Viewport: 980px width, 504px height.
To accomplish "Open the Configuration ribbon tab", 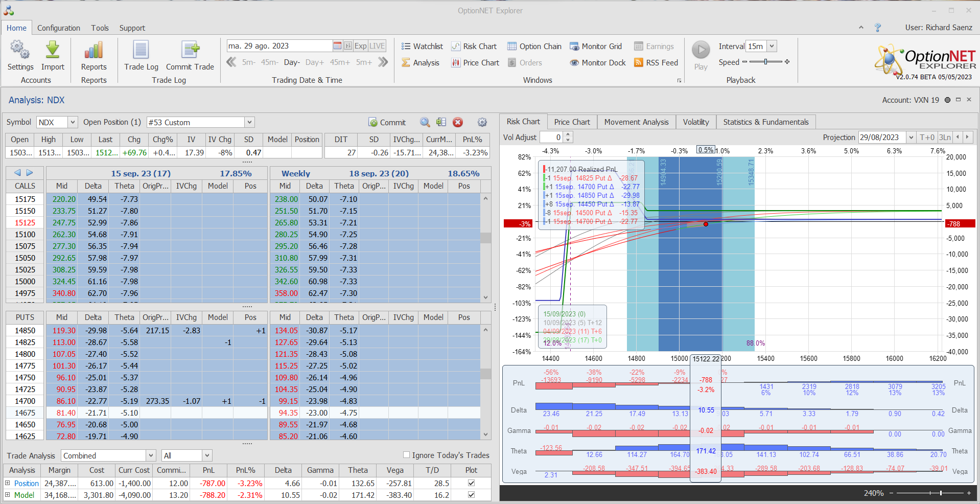I will click(58, 28).
